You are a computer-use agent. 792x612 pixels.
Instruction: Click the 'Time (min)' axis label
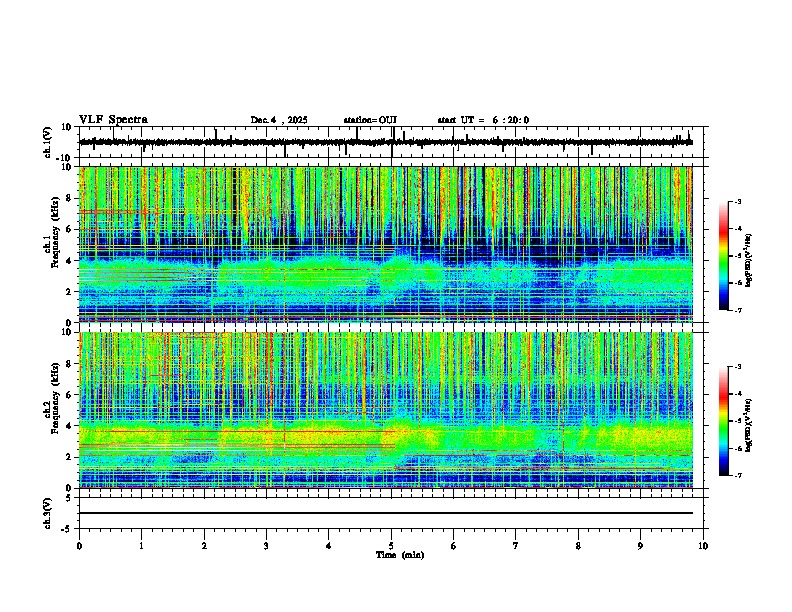(400, 555)
